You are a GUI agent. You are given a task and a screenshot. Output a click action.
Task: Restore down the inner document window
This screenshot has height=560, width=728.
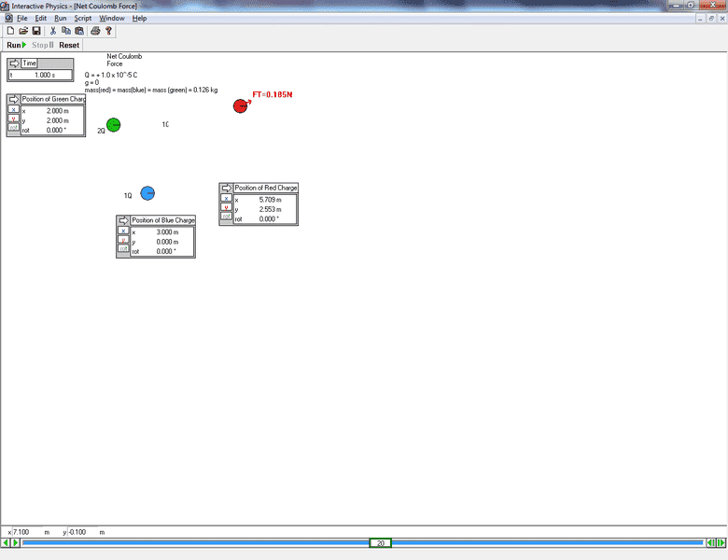tap(711, 18)
